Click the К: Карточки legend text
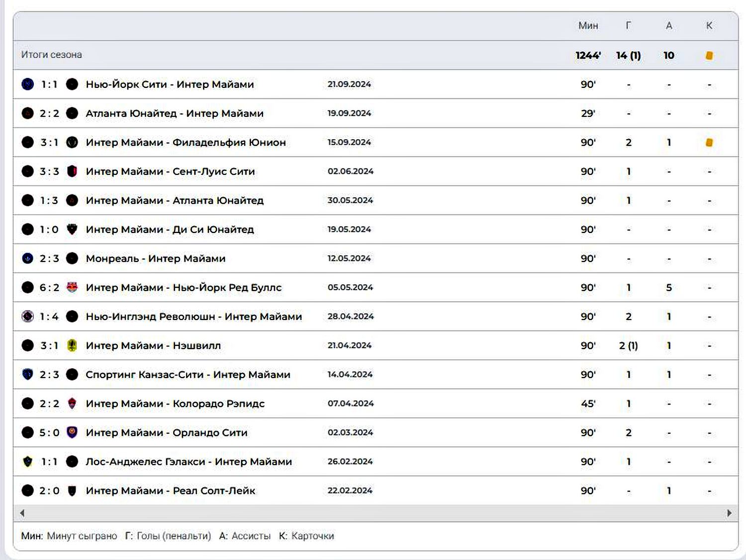Image resolution: width=746 pixels, height=560 pixels. click(306, 536)
